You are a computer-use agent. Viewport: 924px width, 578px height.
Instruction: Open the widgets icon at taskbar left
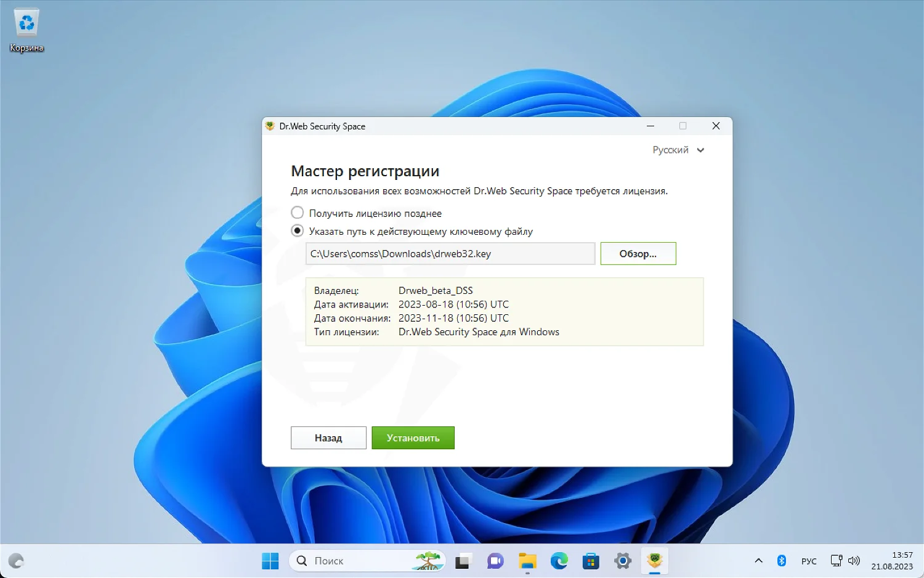coord(16,561)
